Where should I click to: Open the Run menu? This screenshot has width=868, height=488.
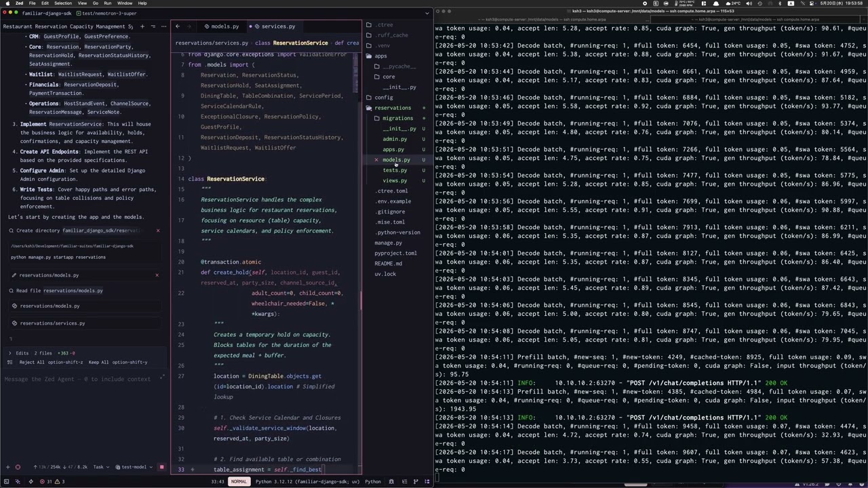point(107,3)
